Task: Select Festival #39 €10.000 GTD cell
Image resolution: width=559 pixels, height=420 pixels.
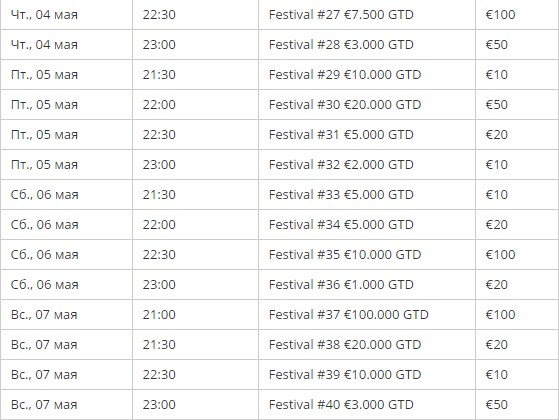Action: click(345, 374)
